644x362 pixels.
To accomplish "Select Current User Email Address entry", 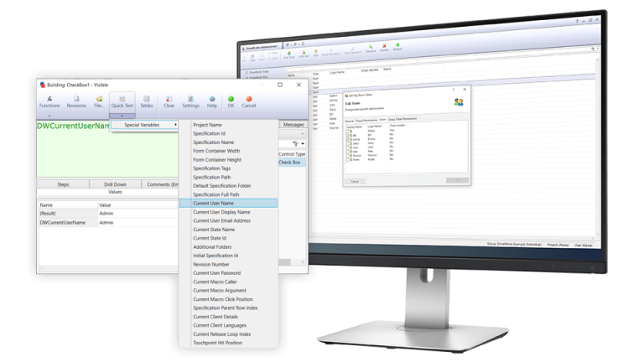I will click(x=221, y=221).
